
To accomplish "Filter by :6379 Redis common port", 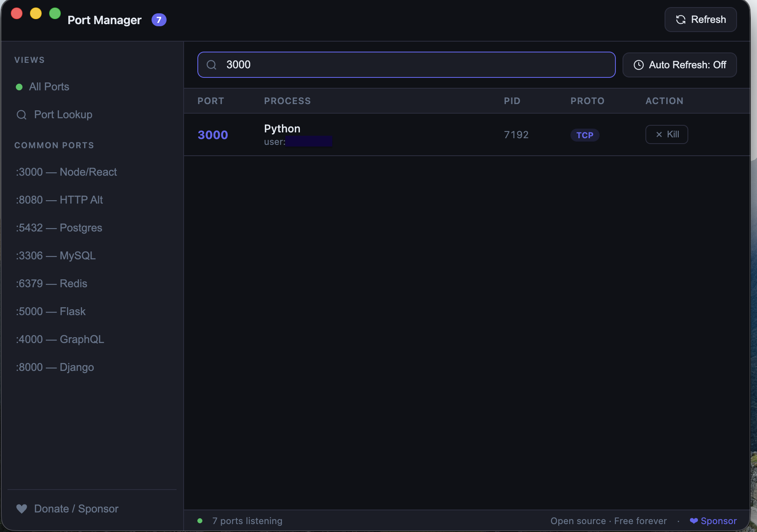I will (51, 283).
